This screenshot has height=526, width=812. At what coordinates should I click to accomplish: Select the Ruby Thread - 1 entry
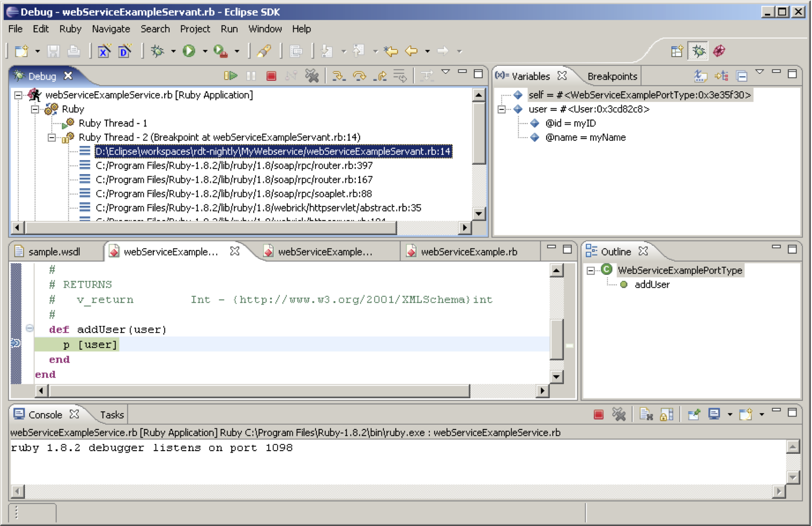click(113, 123)
